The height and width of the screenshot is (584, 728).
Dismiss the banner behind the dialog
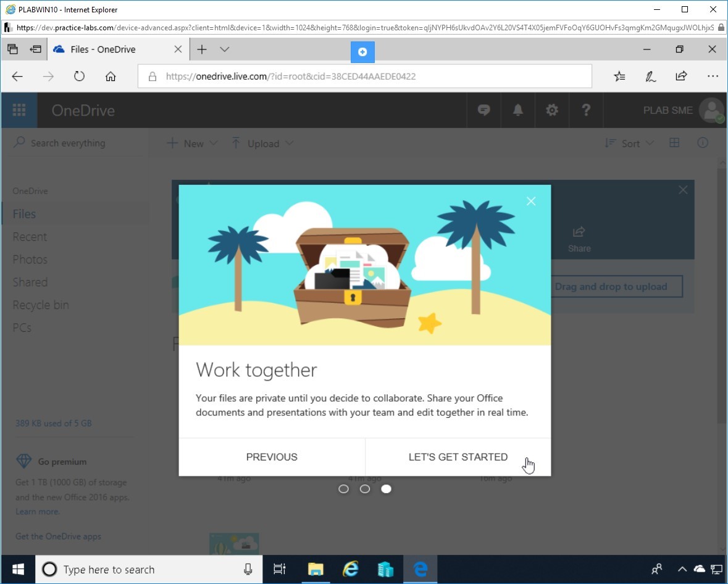coord(683,190)
